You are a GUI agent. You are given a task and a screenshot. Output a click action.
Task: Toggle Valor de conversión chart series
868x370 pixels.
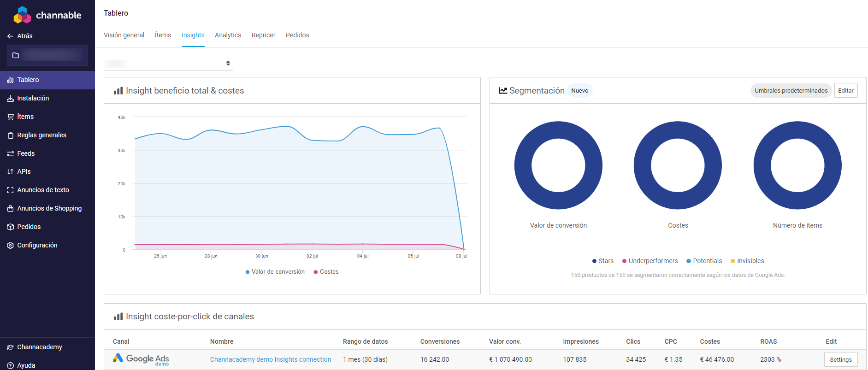coord(275,272)
